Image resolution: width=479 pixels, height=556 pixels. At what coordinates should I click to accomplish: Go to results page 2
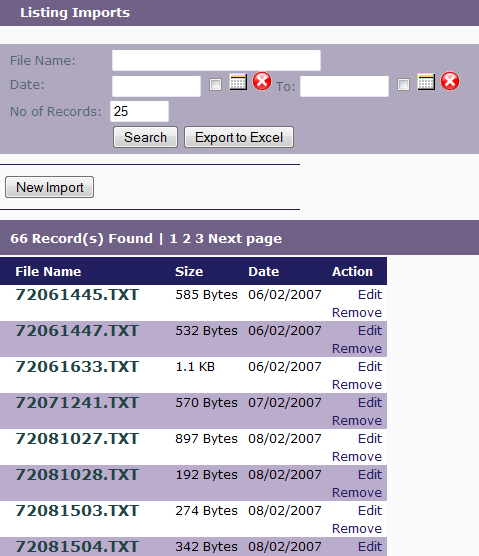tap(186, 238)
